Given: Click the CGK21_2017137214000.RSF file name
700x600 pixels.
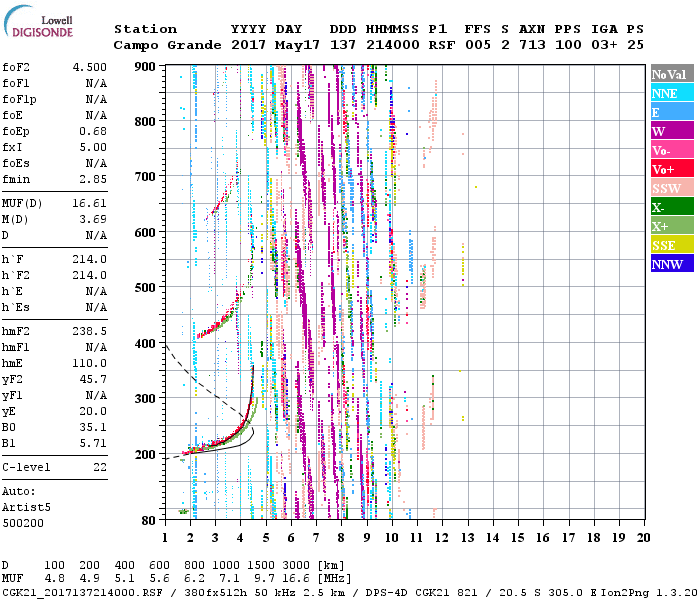Looking at the screenshot, I should point(83,592).
